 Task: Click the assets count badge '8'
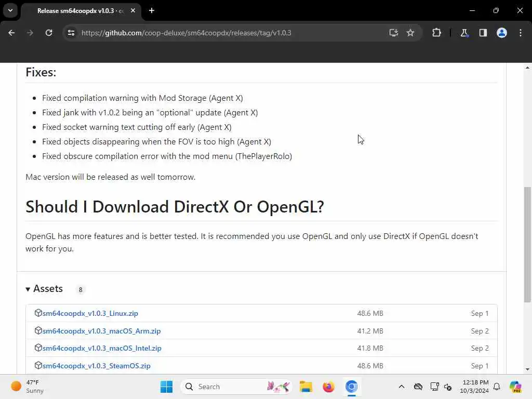click(x=81, y=290)
